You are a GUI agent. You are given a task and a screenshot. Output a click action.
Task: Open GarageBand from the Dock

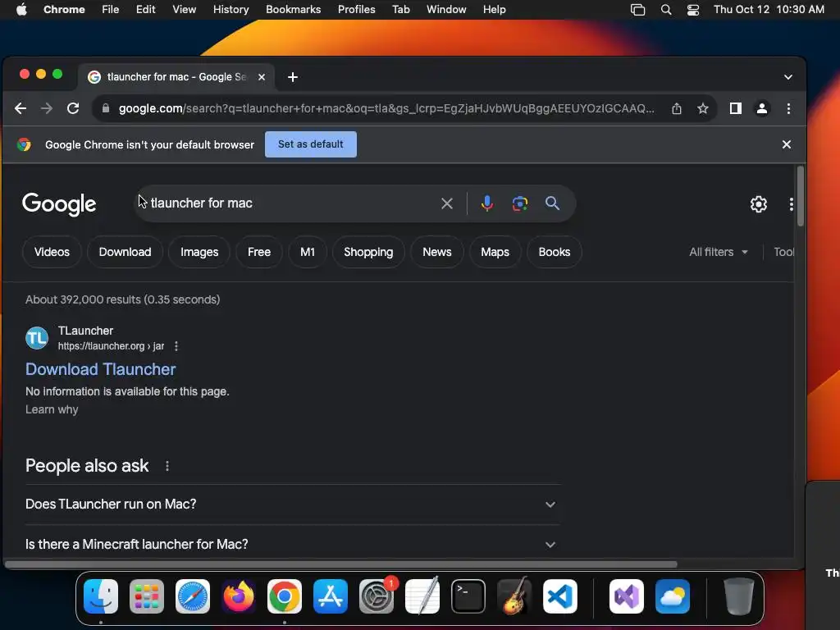click(514, 596)
